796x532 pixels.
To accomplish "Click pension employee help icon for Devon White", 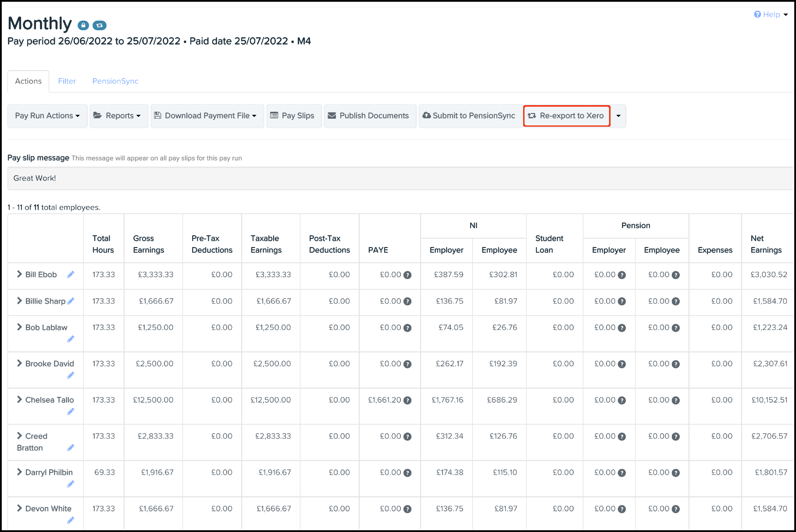I will point(676,509).
